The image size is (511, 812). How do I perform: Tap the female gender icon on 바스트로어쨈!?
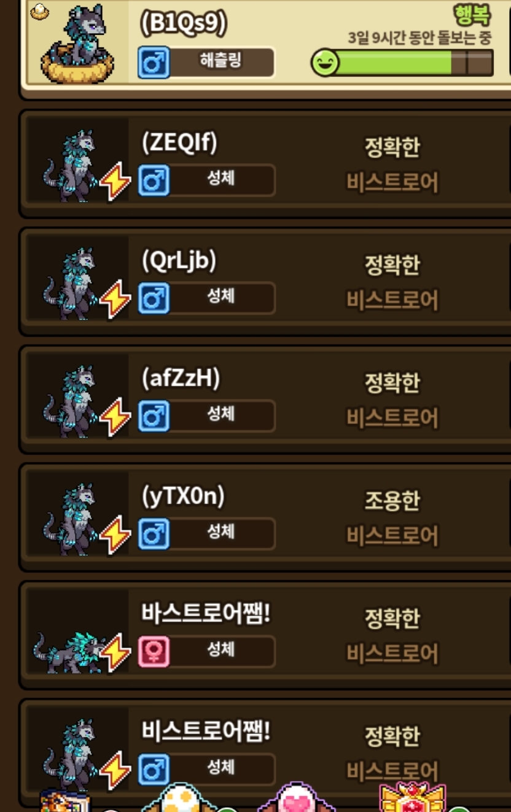click(x=154, y=652)
